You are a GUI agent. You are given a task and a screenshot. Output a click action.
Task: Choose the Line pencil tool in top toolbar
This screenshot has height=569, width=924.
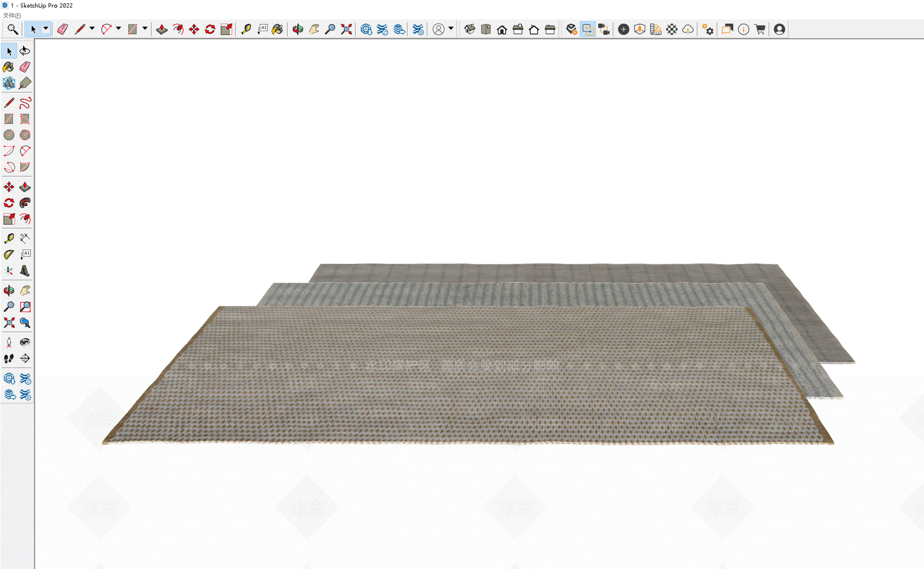click(x=80, y=29)
